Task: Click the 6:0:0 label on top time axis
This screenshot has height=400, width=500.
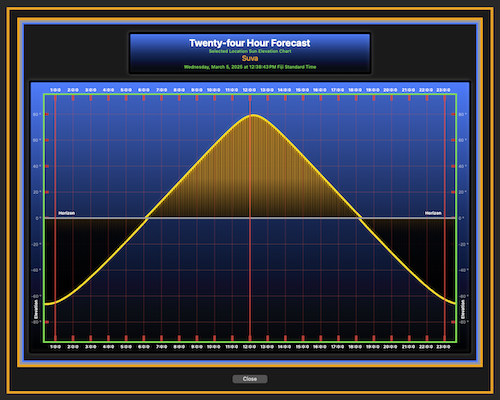Action: (x=144, y=90)
